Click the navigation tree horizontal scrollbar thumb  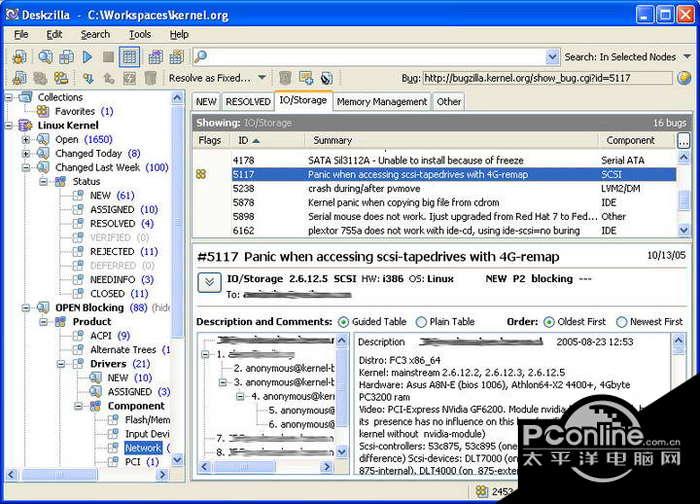(x=59, y=475)
